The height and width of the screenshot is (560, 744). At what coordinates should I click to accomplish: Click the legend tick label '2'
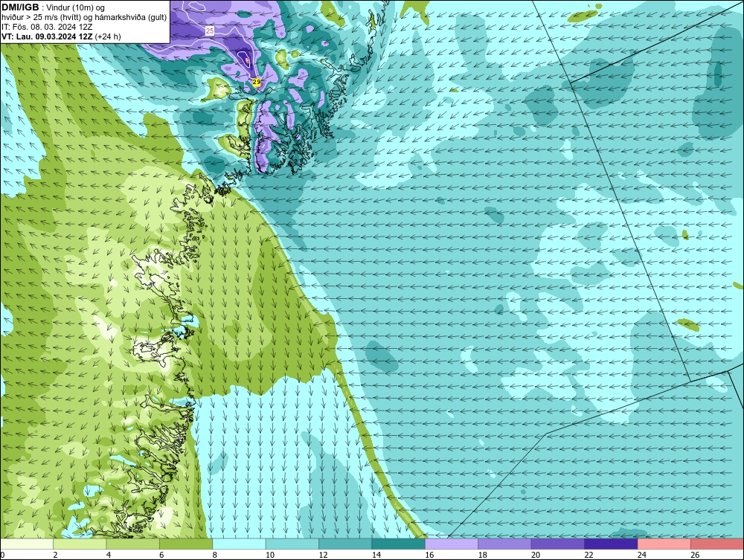(56, 555)
